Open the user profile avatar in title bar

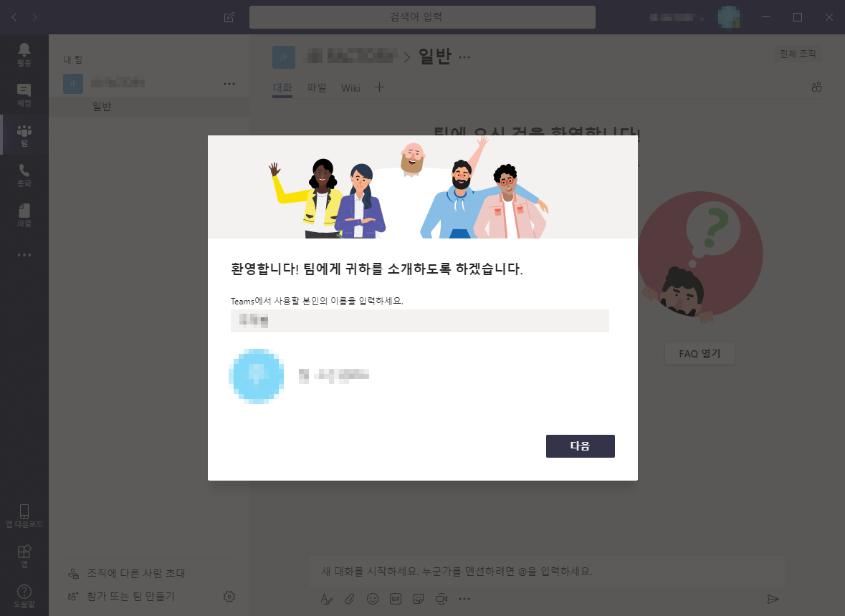tap(729, 17)
